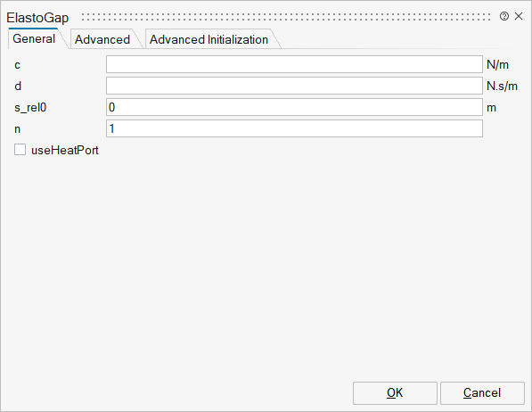Focus the d damping constant field
The height and width of the screenshot is (412, 532).
(x=294, y=86)
